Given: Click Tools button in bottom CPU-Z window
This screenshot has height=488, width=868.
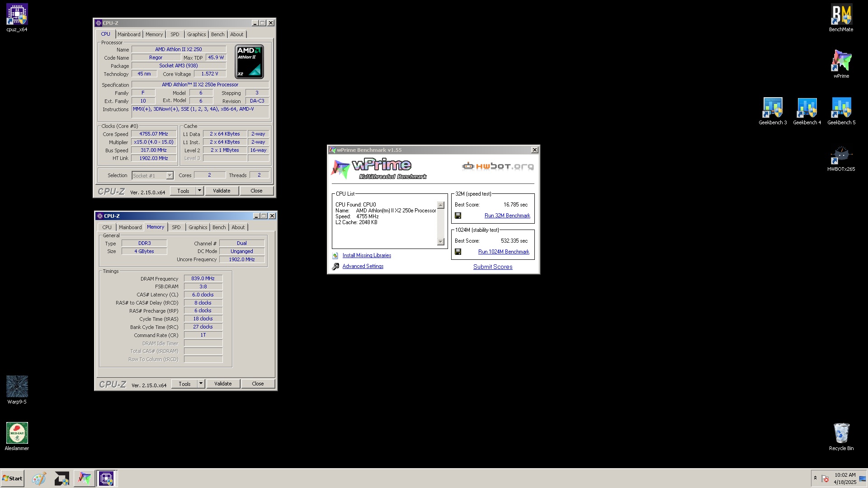Looking at the screenshot, I should (184, 384).
